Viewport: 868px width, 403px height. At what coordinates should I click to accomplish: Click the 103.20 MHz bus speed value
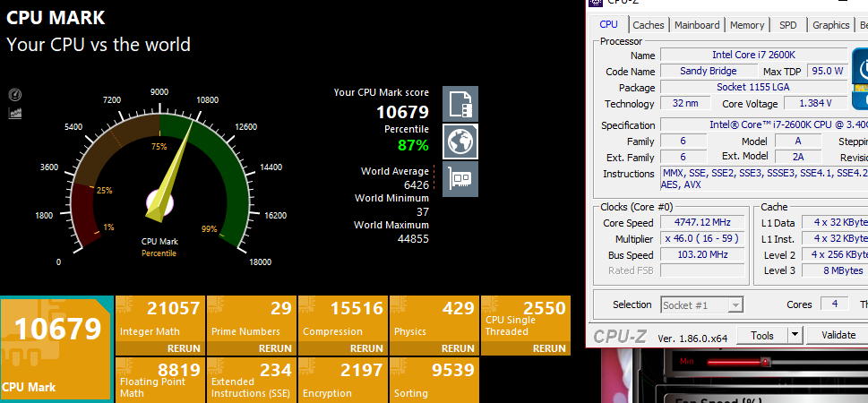tap(702, 254)
